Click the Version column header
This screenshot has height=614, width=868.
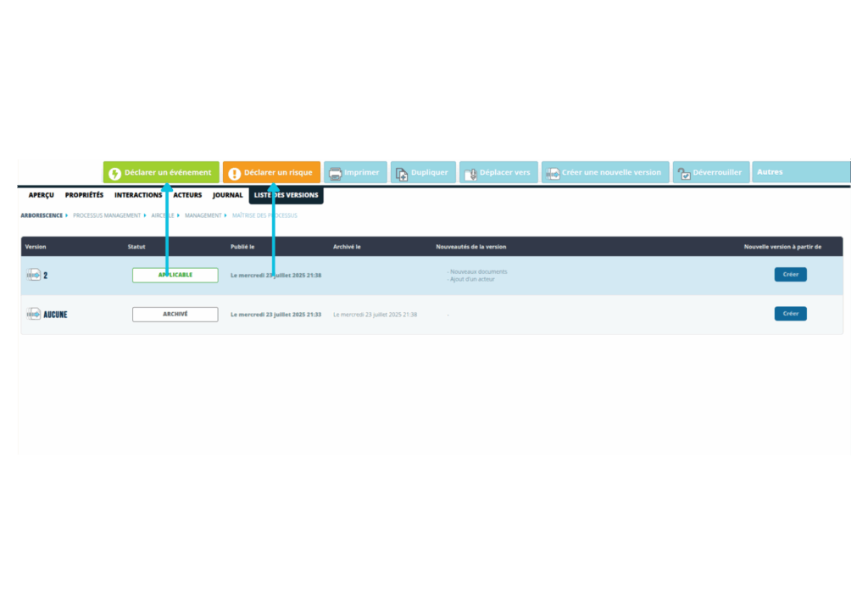point(36,247)
